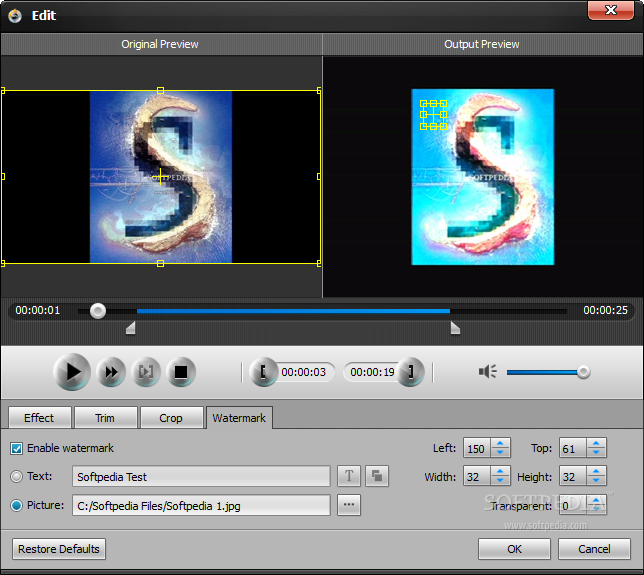This screenshot has width=644, height=575.
Task: Click the yellow crosshair in Original Preview
Action: pos(160,177)
